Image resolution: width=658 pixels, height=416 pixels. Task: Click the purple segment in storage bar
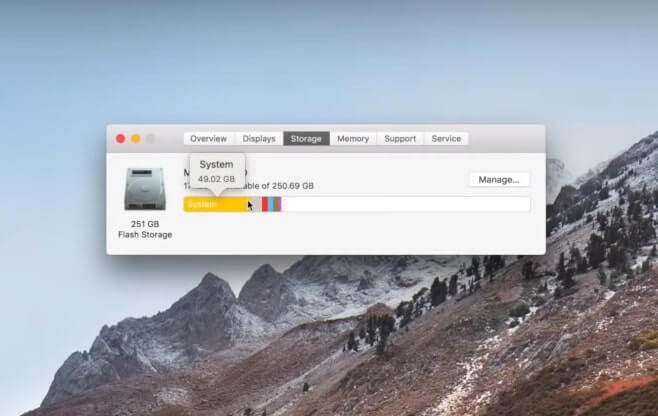coord(280,204)
